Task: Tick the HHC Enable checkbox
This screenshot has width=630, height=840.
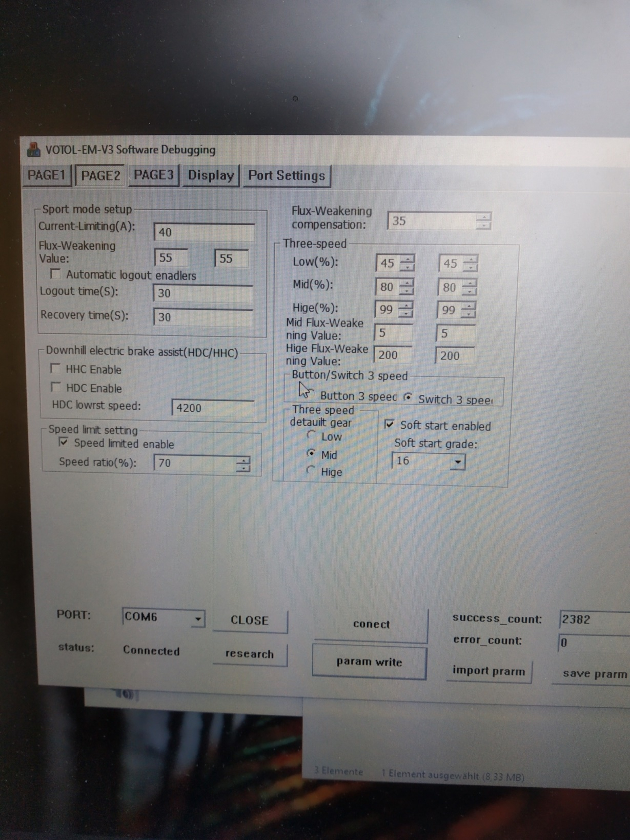Action: tap(55, 368)
